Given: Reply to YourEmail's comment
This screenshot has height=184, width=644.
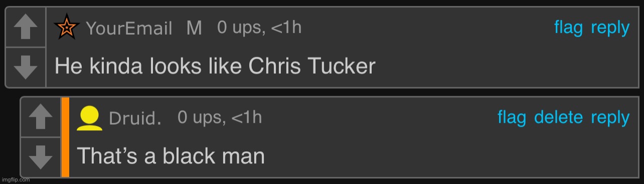Looking at the screenshot, I should click(610, 29).
